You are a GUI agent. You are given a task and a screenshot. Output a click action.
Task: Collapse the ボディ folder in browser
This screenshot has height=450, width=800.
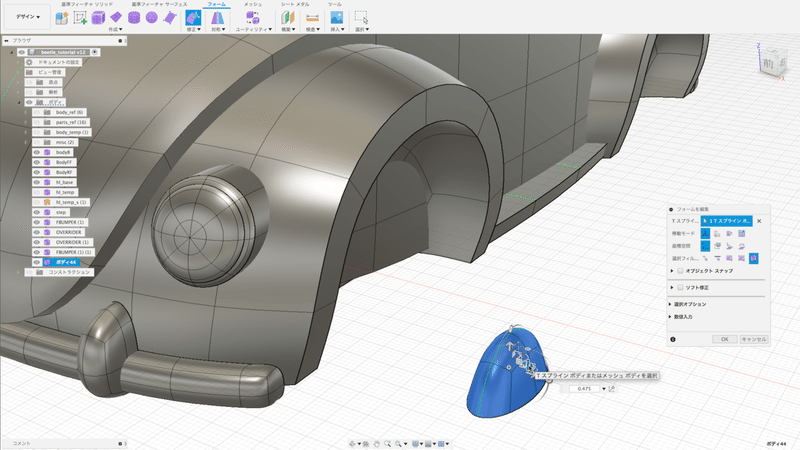tap(19, 103)
